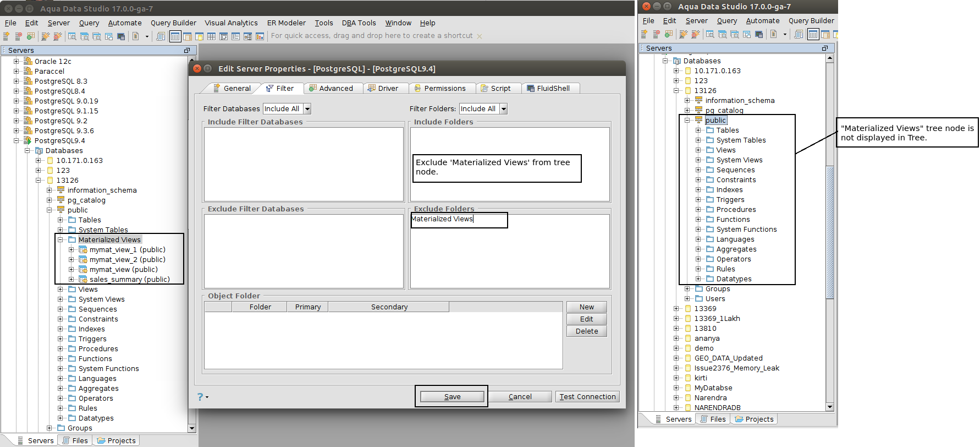
Task: Expand the System Views node in right window
Action: click(698, 160)
